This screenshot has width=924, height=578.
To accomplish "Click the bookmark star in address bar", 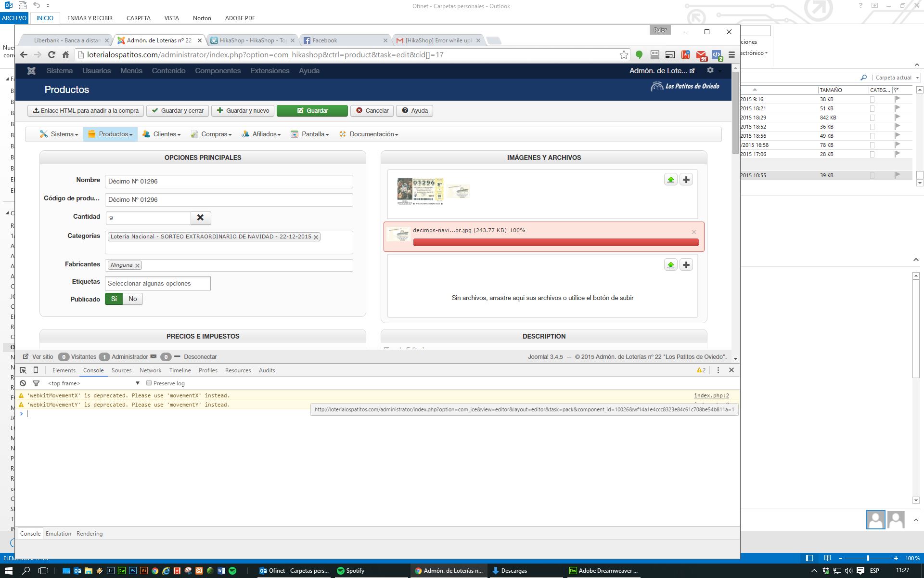I will tap(624, 54).
